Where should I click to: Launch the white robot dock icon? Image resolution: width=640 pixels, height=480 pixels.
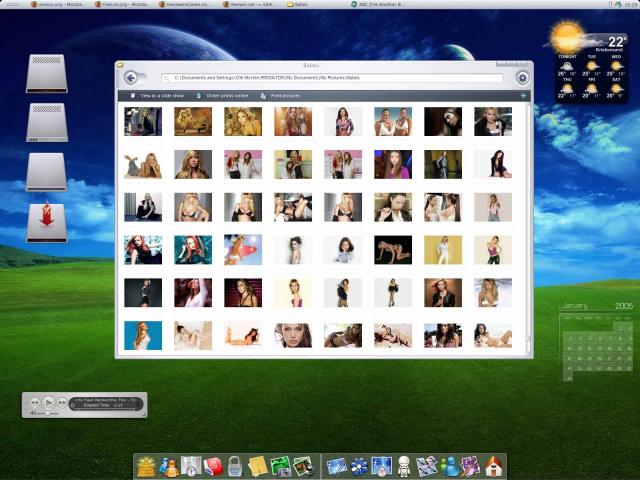(404, 467)
